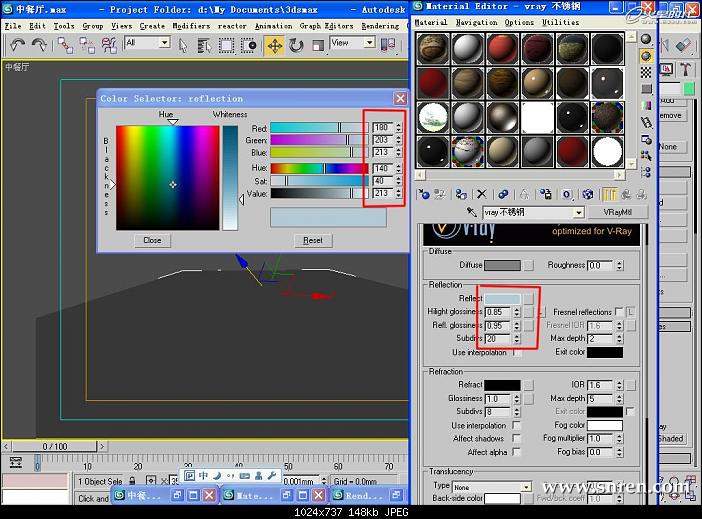Open the Utilities menu in Material Editor
This screenshot has height=519, width=702.
(x=561, y=22)
